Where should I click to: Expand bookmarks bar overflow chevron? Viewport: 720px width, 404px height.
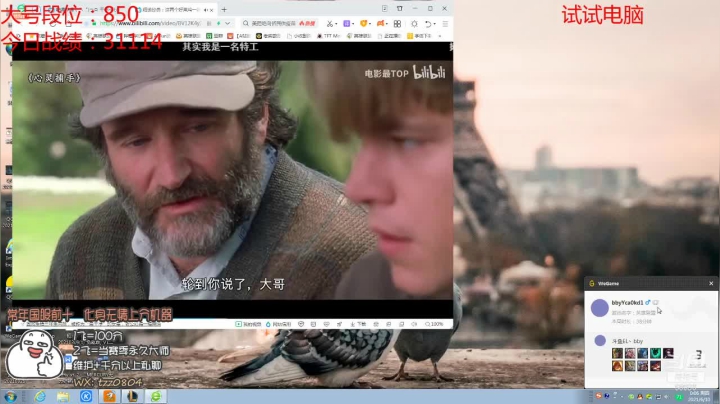pos(439,36)
